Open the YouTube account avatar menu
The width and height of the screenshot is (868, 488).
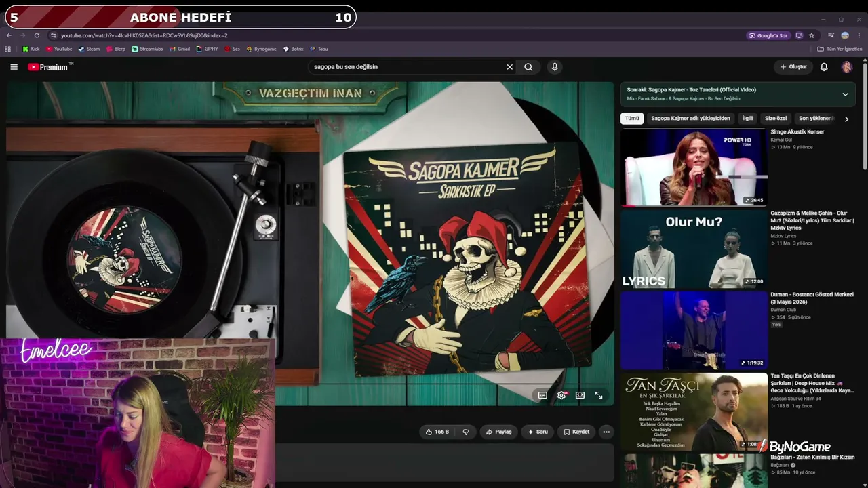tap(846, 67)
